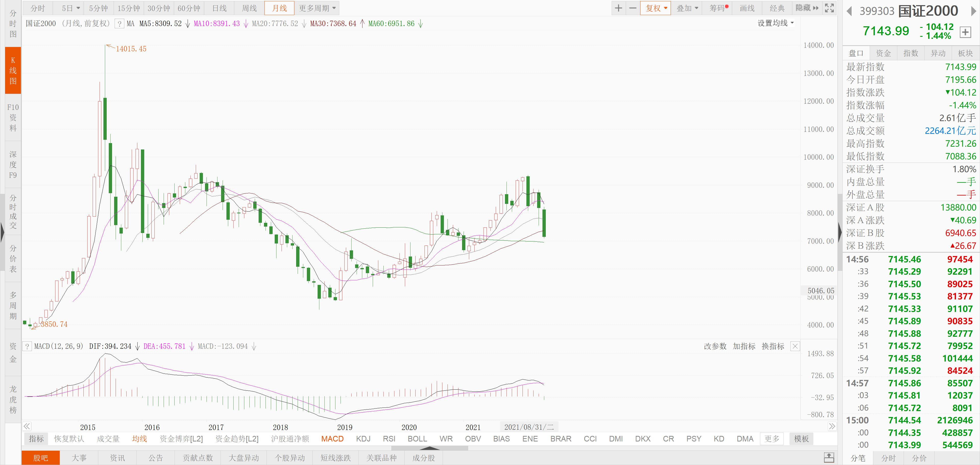Toggle 隐藏 side panel button

click(x=807, y=8)
